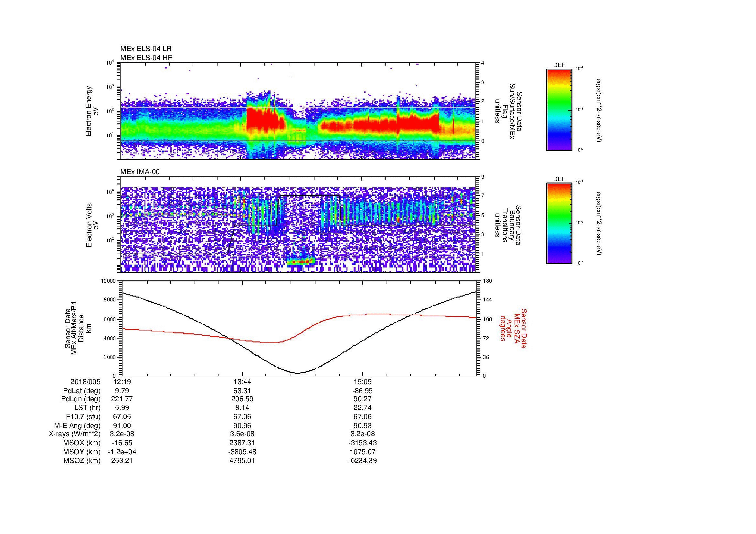The height and width of the screenshot is (534, 756).
Task: Click the altitude axis tick 4000
Action: 110,338
